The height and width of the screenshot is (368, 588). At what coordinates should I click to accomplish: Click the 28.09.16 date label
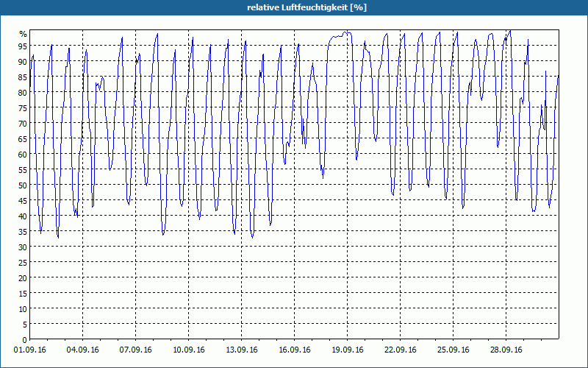(x=506, y=350)
